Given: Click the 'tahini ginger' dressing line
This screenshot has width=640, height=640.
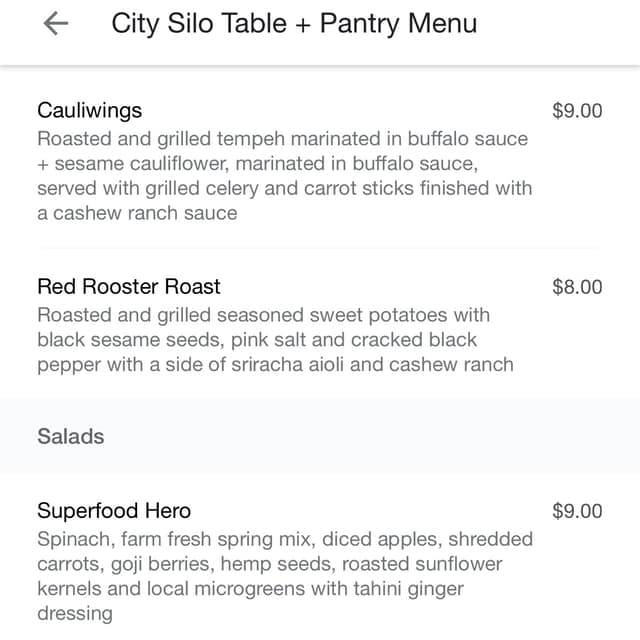Looking at the screenshot, I should tap(251, 589).
